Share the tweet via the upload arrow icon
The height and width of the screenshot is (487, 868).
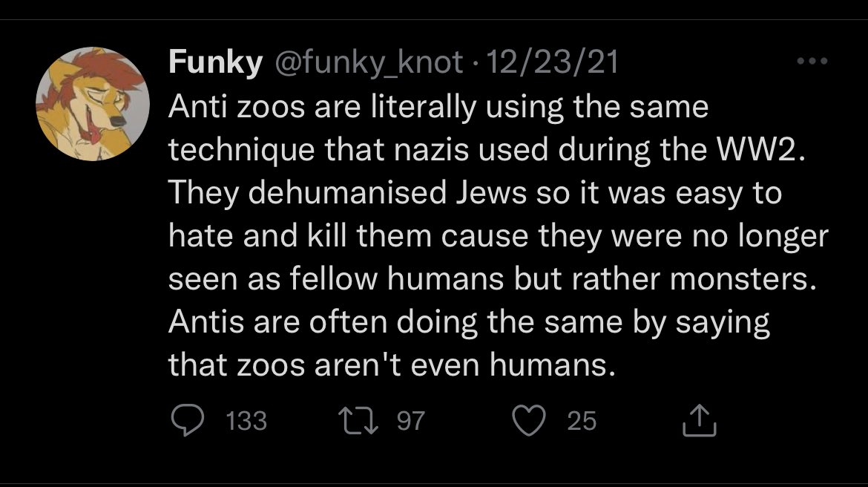699,420
